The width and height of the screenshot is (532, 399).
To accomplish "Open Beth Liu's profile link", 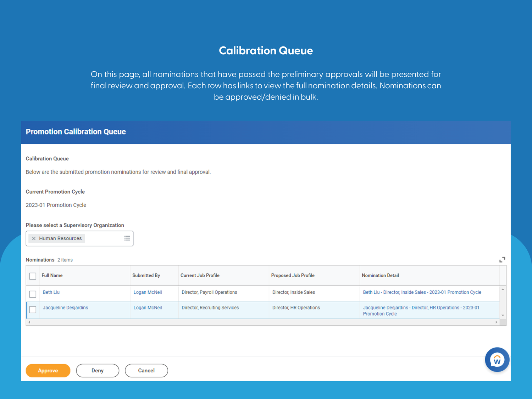I will click(x=51, y=292).
